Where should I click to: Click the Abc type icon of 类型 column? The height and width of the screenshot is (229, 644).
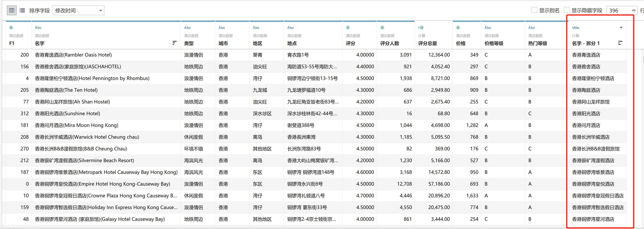pyautogui.click(x=187, y=28)
